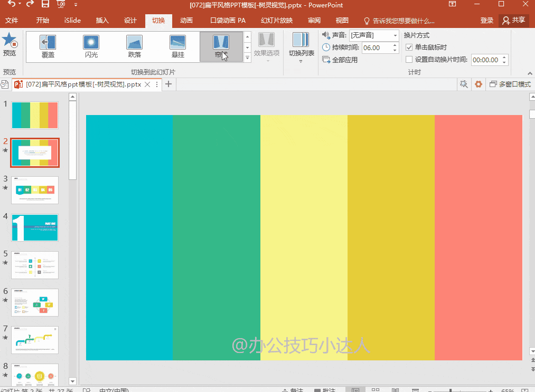Screen dimensions: 535x392
Task: Select slide 4 thumbnail in the panel
Action: click(x=35, y=227)
